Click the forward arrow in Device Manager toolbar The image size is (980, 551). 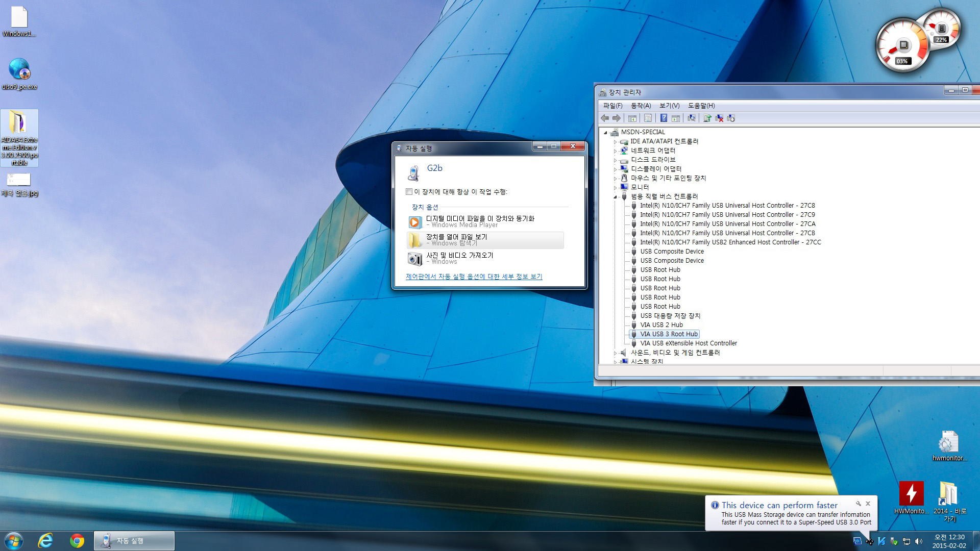(x=617, y=118)
